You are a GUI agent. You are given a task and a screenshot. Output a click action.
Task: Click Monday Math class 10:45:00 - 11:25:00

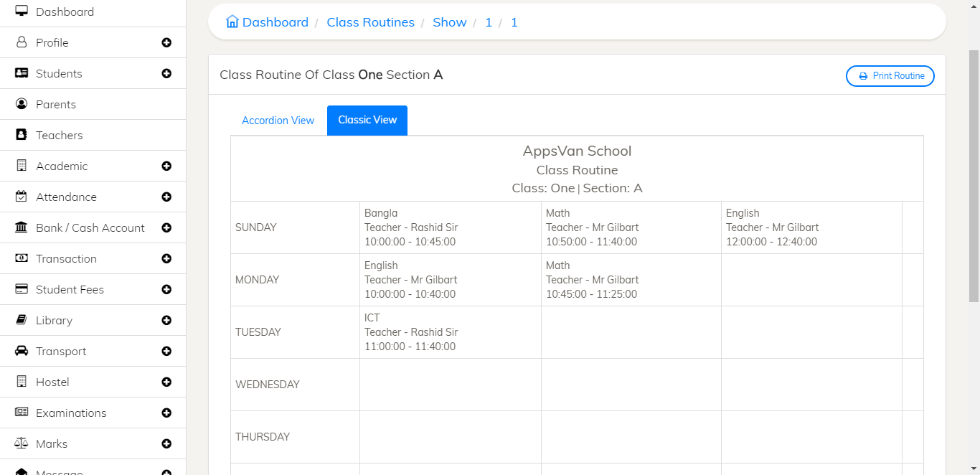click(631, 280)
